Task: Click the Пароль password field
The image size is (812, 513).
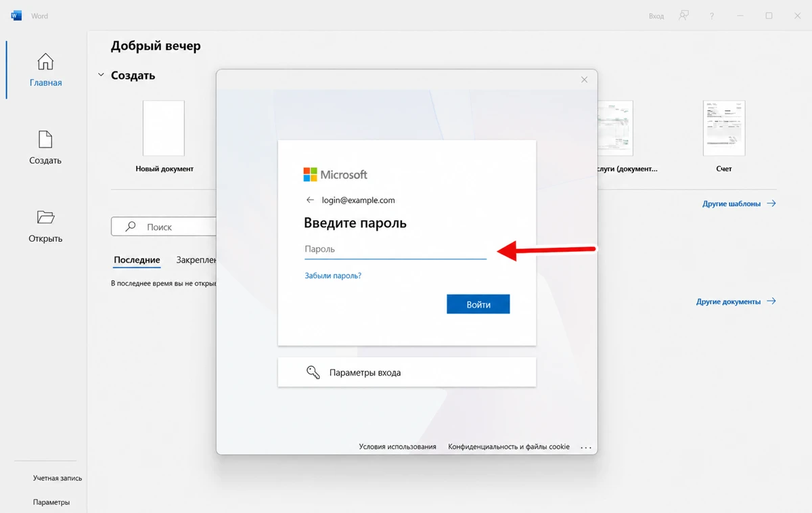Action: (395, 249)
